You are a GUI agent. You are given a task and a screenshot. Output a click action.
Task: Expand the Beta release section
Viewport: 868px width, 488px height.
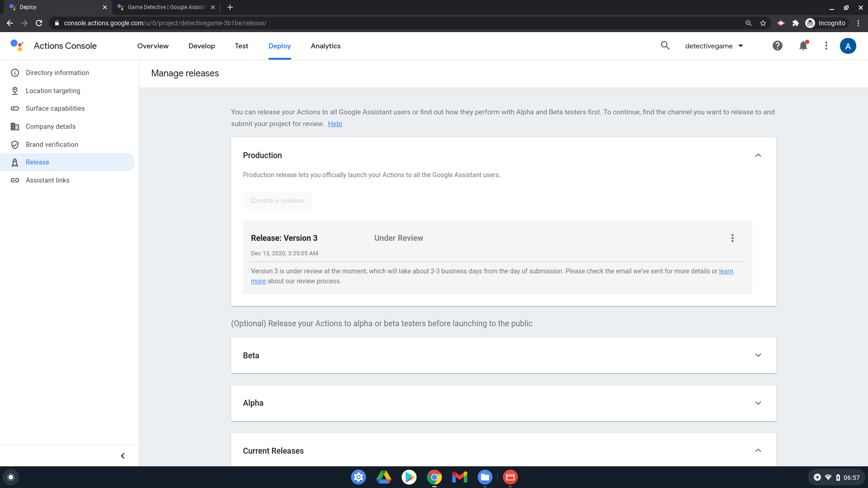click(758, 355)
